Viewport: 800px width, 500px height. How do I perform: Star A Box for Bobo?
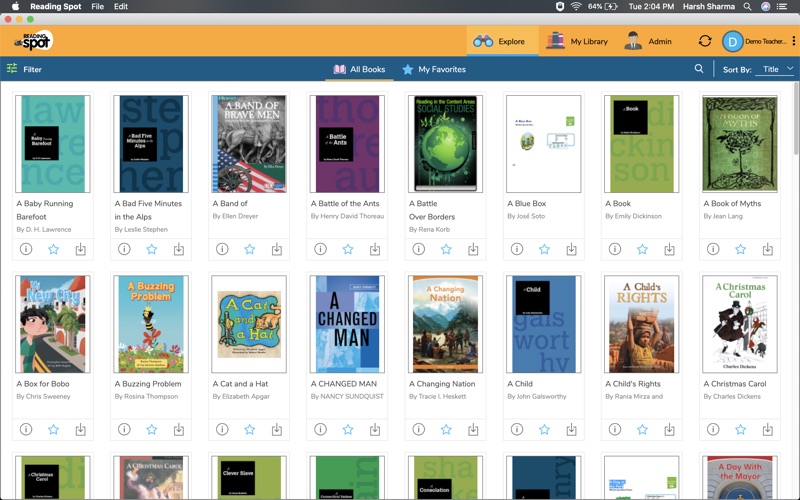point(54,429)
